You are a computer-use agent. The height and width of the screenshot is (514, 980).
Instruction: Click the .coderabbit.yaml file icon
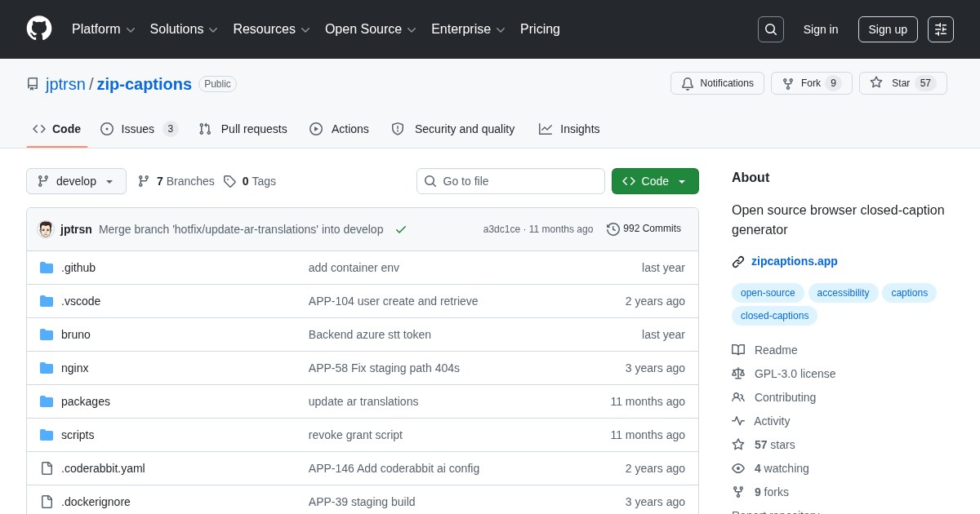pos(47,468)
